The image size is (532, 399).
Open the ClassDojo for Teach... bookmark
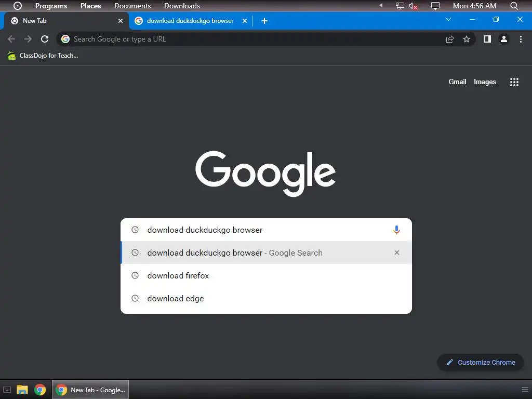(43, 55)
